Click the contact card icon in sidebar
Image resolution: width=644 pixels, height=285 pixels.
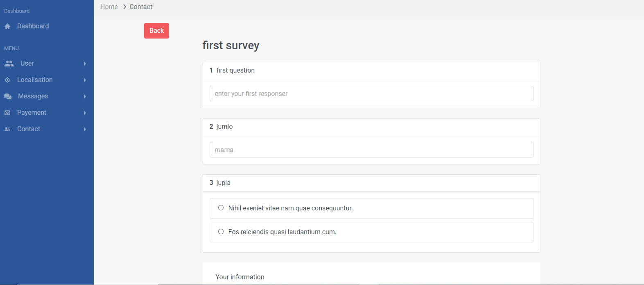pyautogui.click(x=7, y=129)
